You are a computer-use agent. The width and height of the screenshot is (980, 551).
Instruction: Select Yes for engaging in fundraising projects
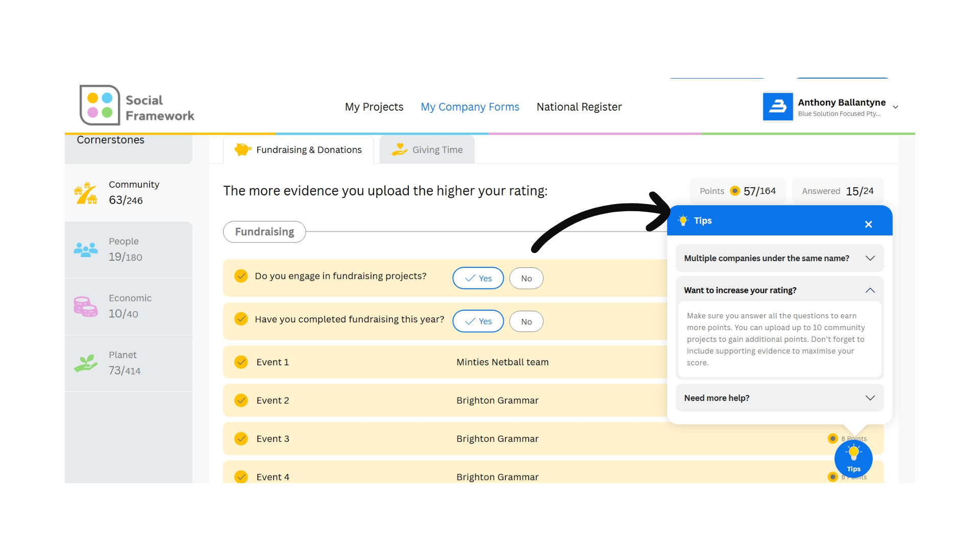tap(478, 278)
